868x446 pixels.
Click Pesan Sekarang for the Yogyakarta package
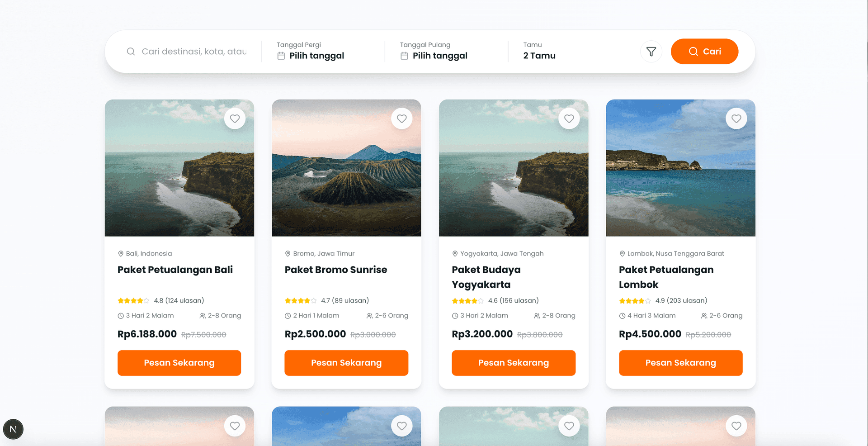(514, 363)
